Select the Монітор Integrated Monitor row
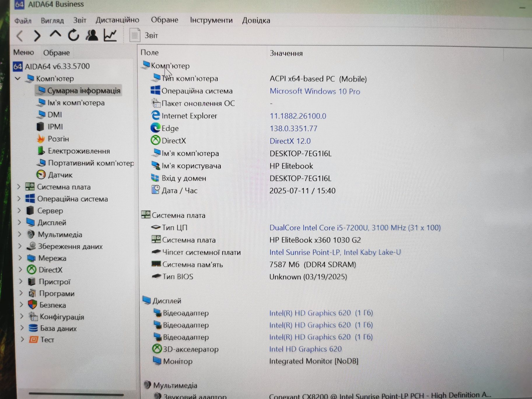532x399 pixels. [x=255, y=361]
